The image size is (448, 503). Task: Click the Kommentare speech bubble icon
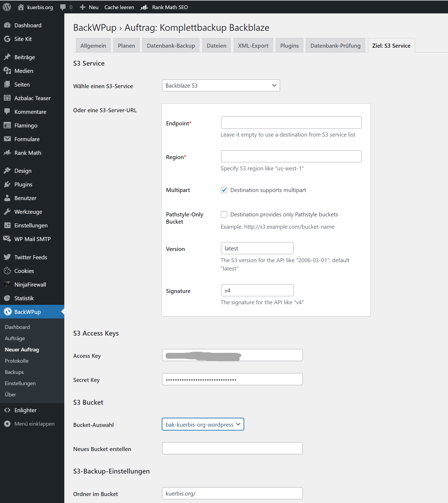(x=7, y=112)
